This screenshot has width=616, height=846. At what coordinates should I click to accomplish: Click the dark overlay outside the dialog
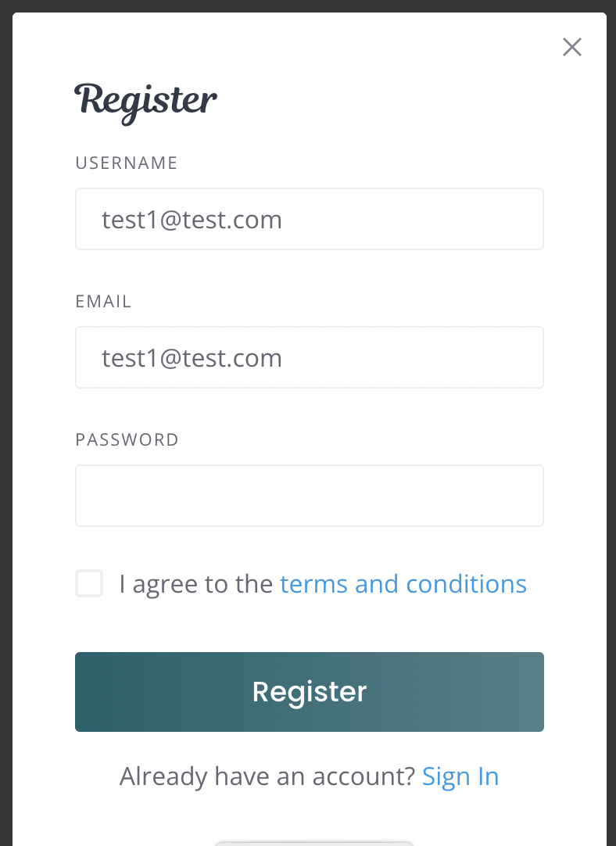click(5, 423)
